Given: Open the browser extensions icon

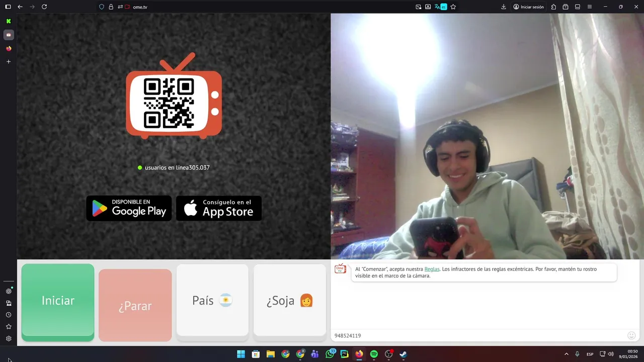Looking at the screenshot, I should tap(553, 7).
